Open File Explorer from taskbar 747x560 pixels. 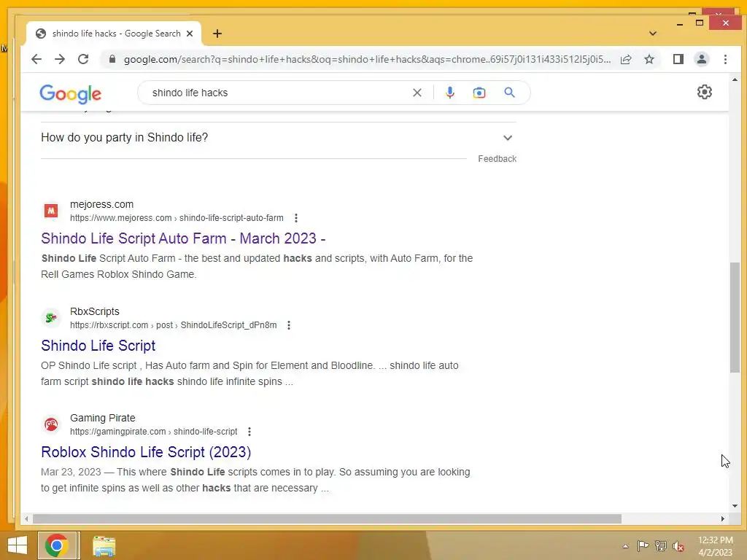[x=104, y=545]
